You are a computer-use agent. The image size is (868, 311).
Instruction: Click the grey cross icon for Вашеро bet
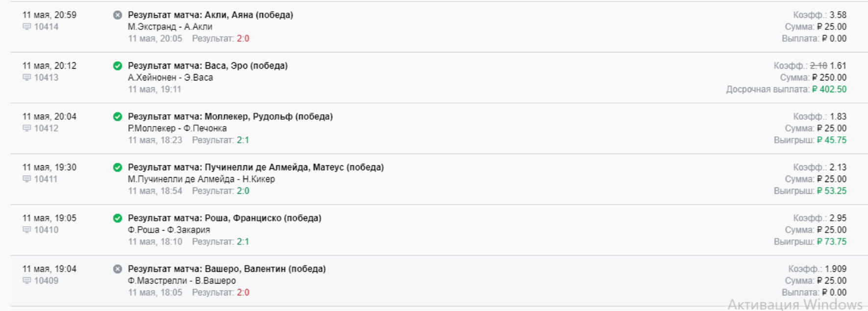point(118,269)
